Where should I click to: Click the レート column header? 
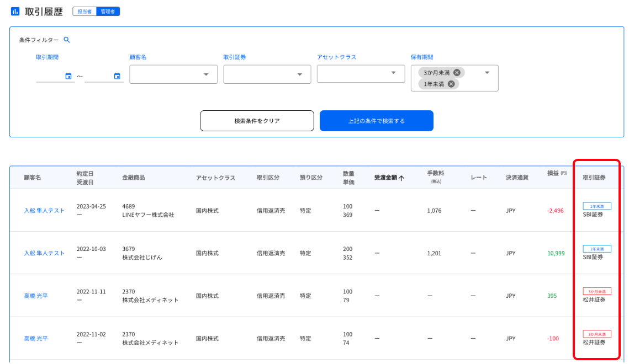click(x=479, y=178)
